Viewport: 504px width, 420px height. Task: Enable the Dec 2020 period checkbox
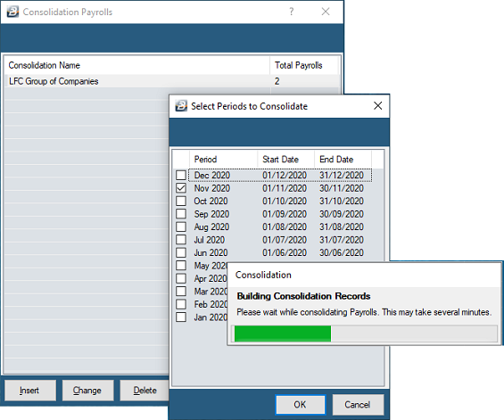(x=181, y=175)
